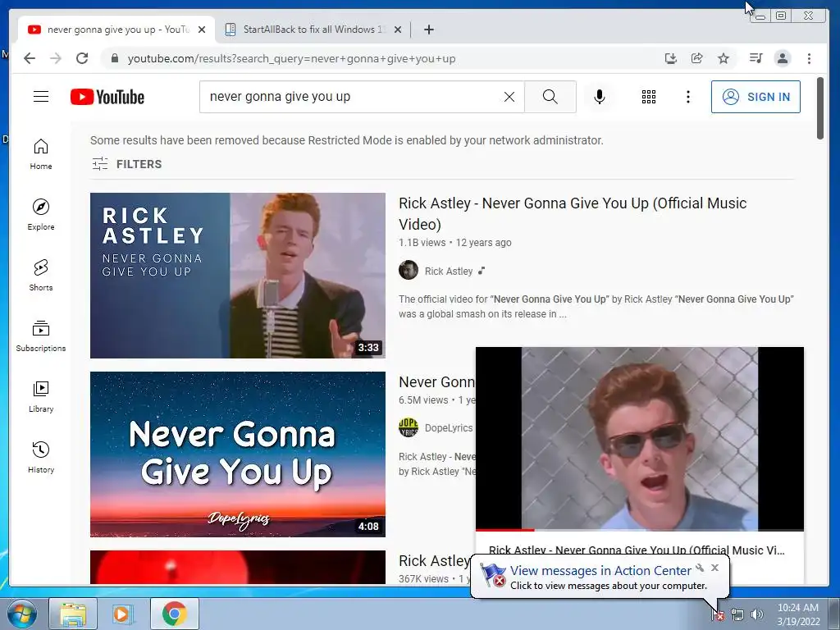The image size is (840, 630).
Task: Visit the DopeLyrics channel link
Action: pos(449,428)
